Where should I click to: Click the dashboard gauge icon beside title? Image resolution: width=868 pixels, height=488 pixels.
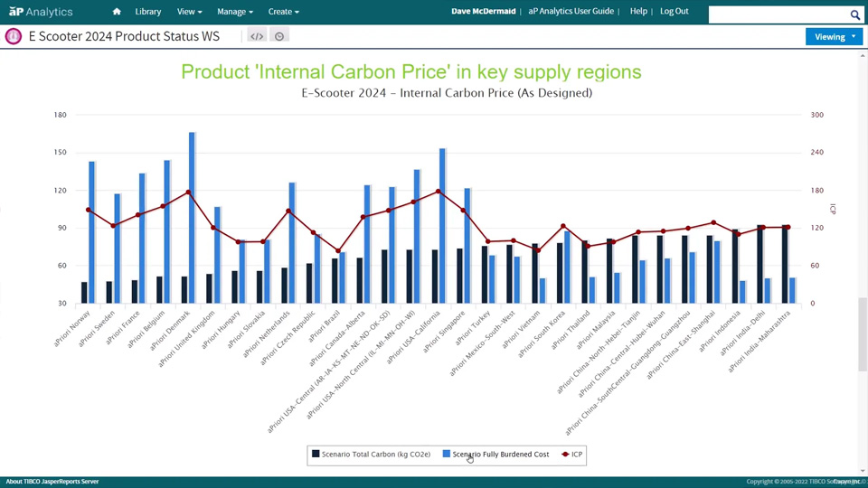point(14,36)
